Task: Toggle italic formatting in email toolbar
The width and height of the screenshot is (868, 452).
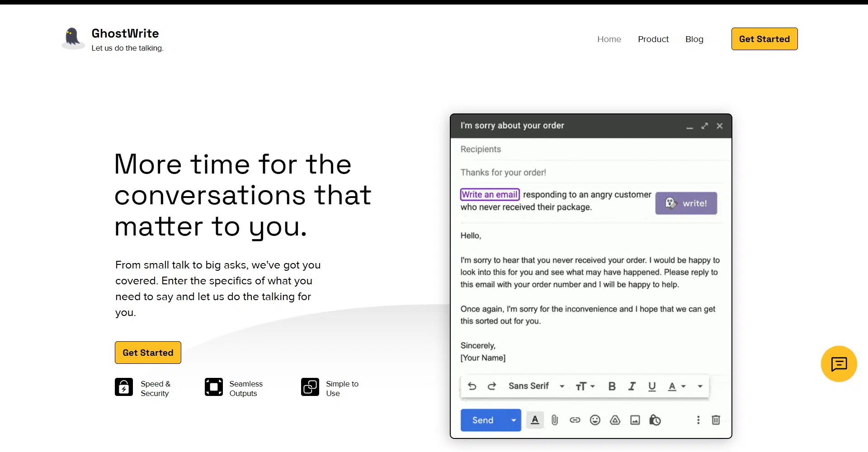Action: (x=632, y=386)
